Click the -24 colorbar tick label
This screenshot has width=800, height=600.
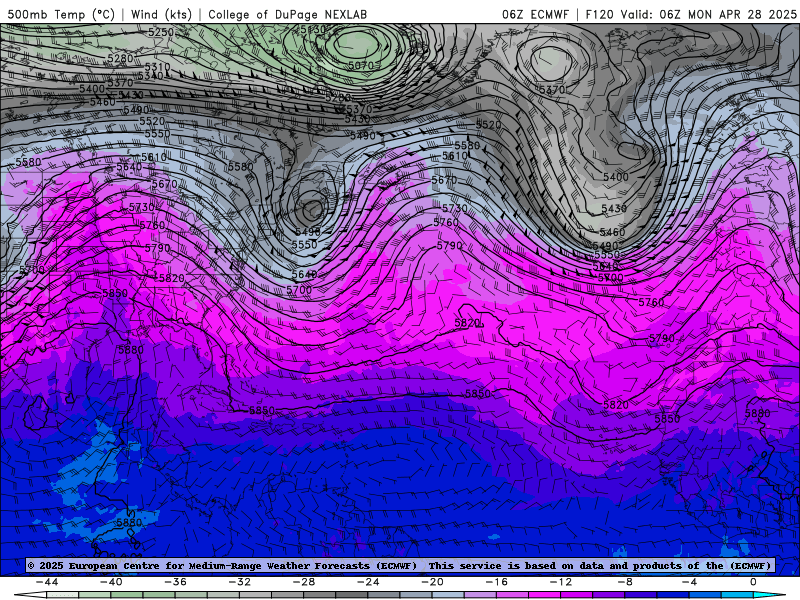click(x=368, y=582)
